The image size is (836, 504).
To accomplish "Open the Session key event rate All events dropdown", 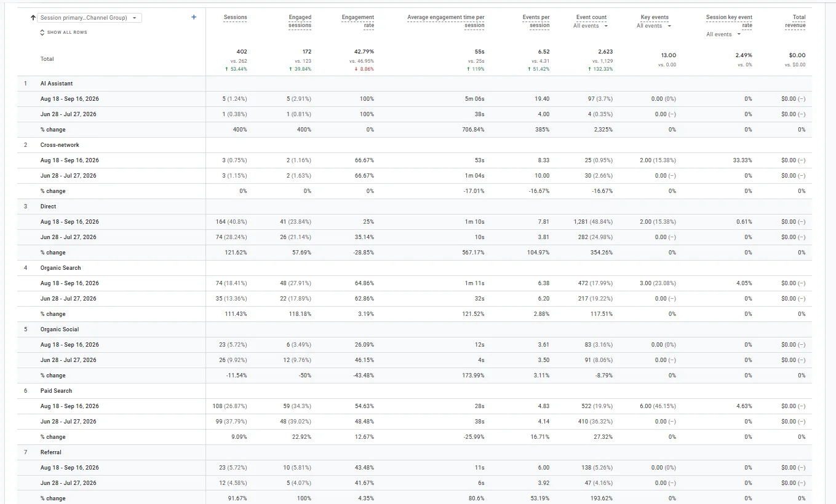I will point(723,34).
